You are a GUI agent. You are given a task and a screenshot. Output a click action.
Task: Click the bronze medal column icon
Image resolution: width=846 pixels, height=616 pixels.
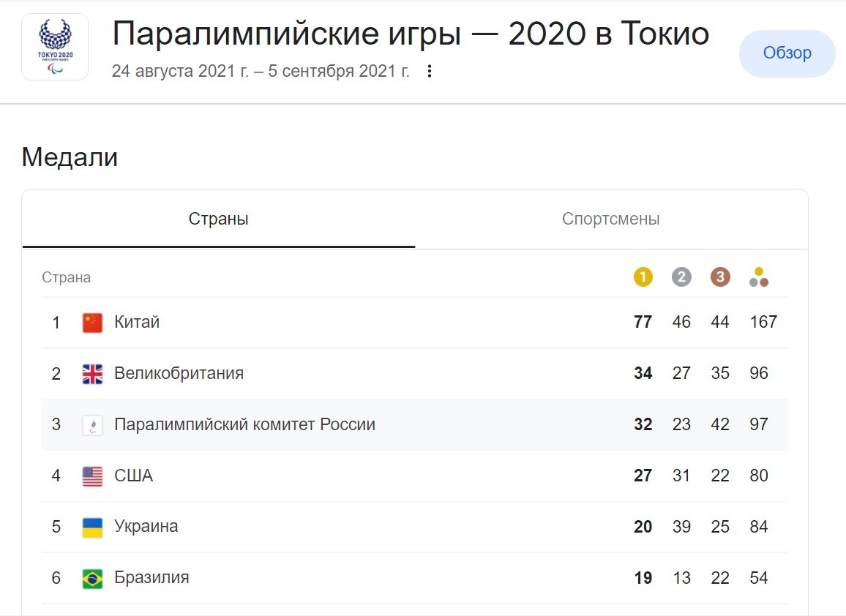[720, 277]
